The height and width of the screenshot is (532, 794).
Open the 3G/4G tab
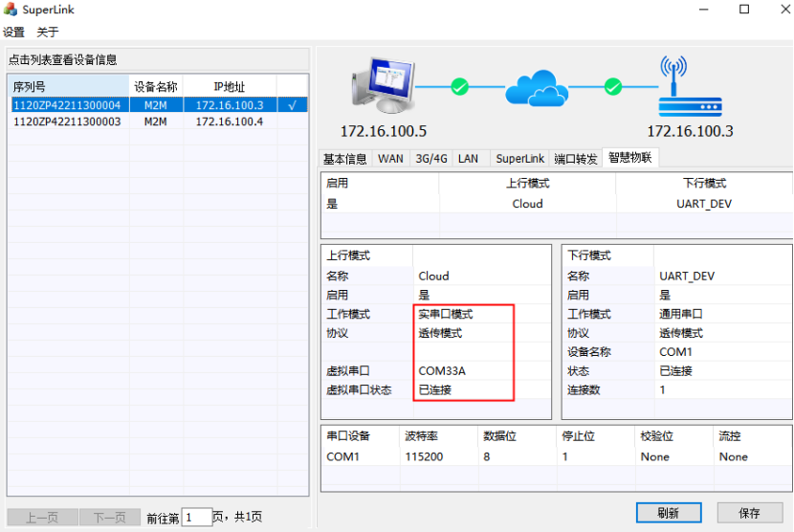[430, 159]
